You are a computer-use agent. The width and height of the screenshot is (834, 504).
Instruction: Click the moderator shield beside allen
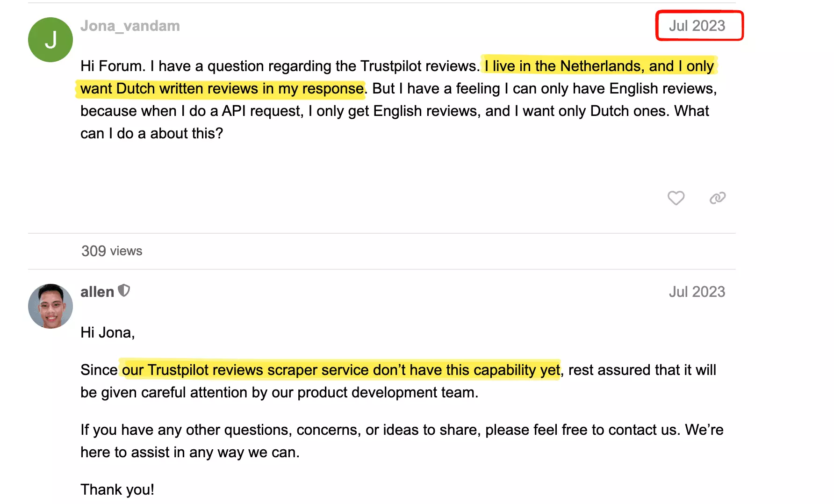tap(124, 291)
